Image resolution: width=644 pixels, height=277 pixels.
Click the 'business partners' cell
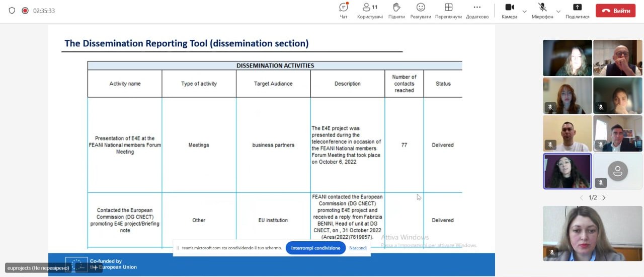coord(273,145)
